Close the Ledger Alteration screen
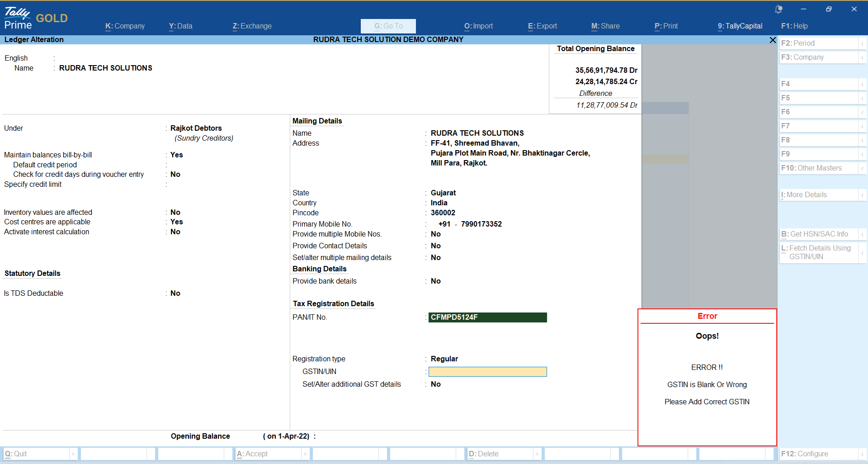Screen dimensions: 868x464 point(773,40)
